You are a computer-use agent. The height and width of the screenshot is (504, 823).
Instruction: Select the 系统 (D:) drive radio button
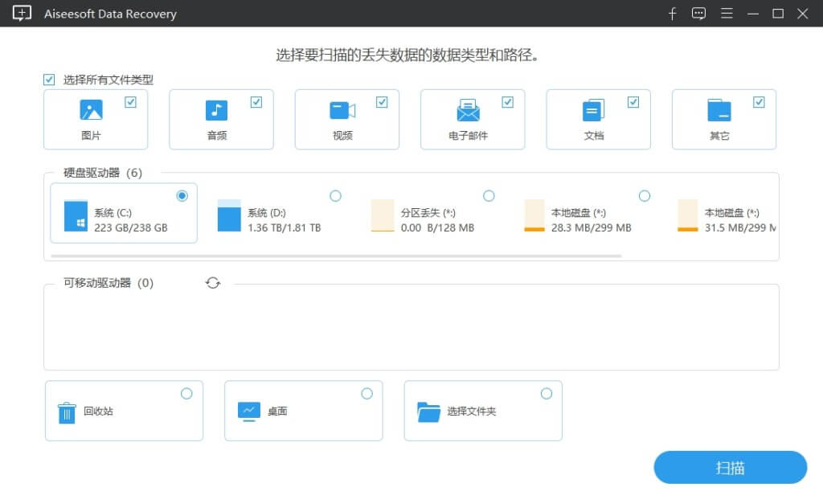[335, 196]
